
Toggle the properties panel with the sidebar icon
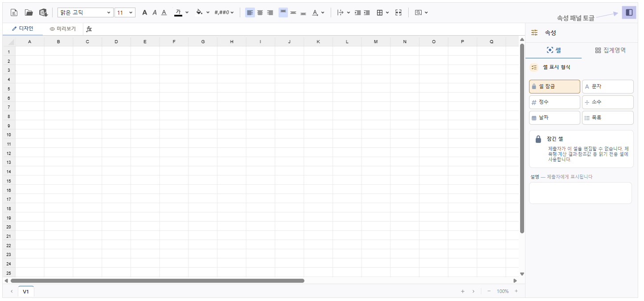tap(629, 12)
